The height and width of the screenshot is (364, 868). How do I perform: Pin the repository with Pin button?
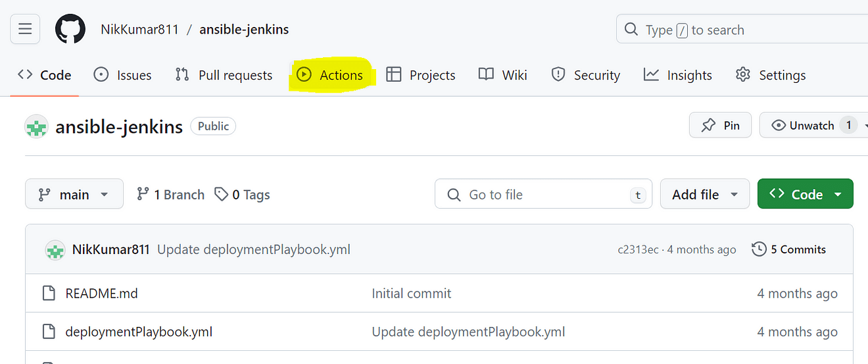pos(720,125)
